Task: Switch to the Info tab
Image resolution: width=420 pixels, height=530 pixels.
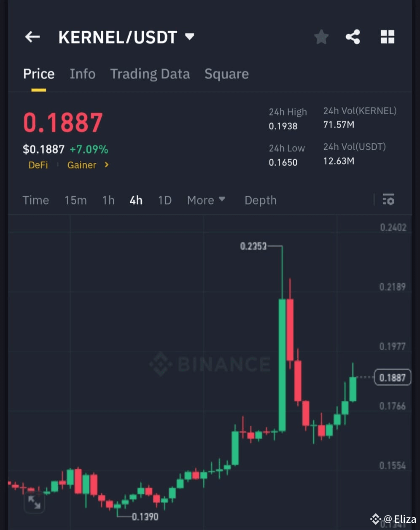Action: 83,74
